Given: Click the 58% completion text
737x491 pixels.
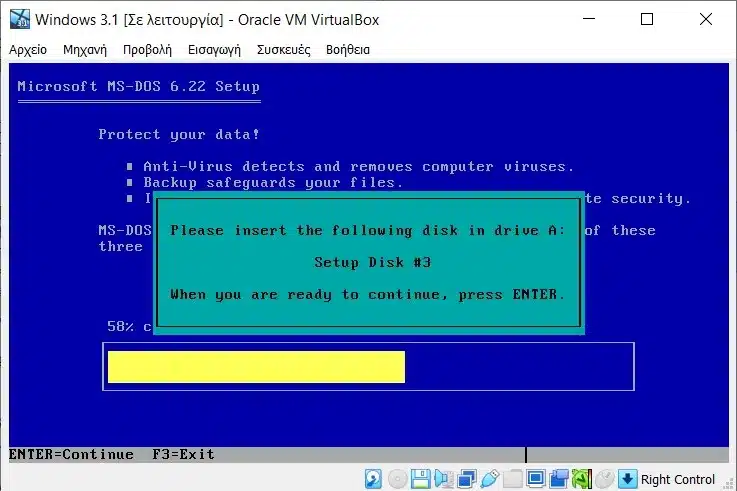Looking at the screenshot, I should pyautogui.click(x=129, y=326).
